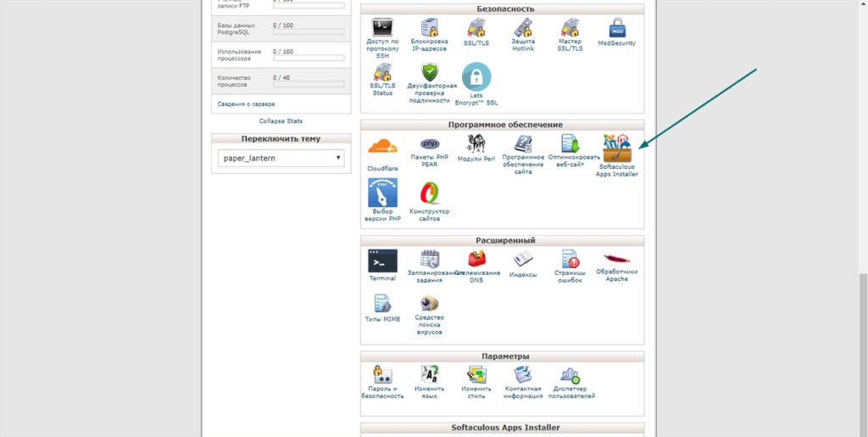This screenshot has height=437, width=868.
Task: Open Двухфакторная проверка подлинности icon
Action: pyautogui.click(x=429, y=72)
